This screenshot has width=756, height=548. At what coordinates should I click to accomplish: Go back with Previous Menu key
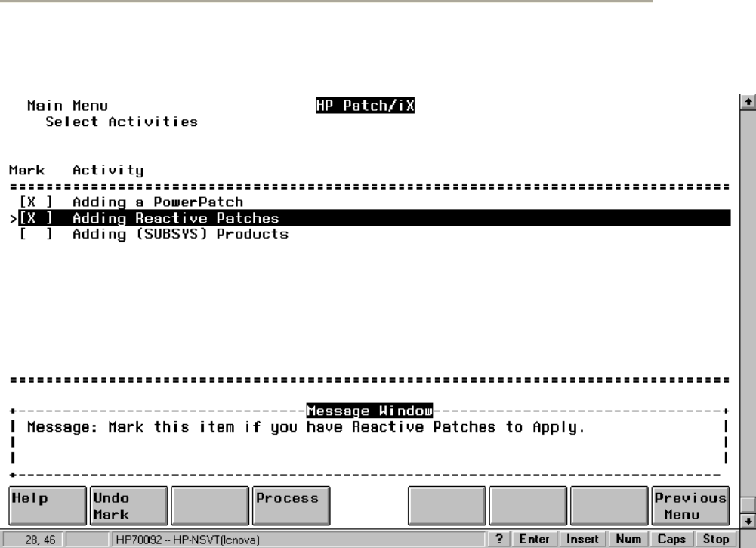[690, 506]
